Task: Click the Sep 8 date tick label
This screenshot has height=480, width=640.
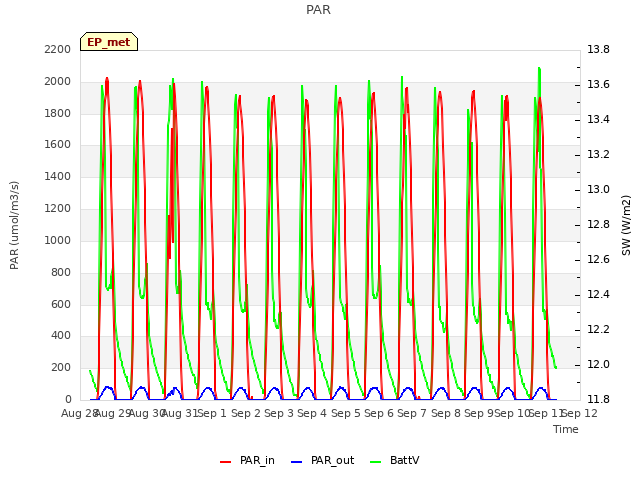Action: tap(446, 413)
